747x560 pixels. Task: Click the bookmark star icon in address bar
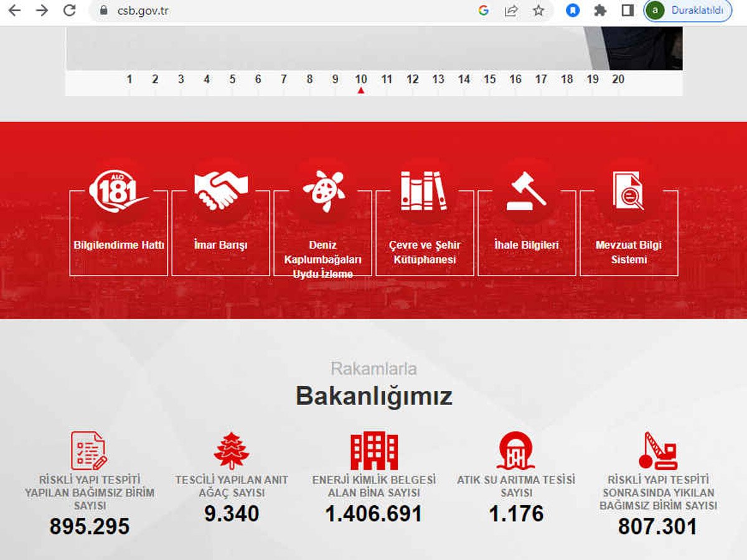[x=538, y=11]
